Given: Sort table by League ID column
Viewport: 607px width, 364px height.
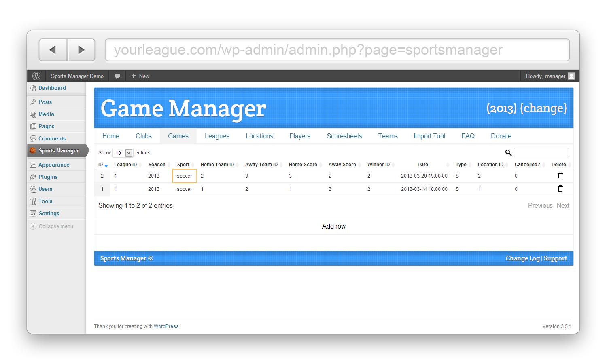Looking at the screenshot, I should click(x=127, y=165).
